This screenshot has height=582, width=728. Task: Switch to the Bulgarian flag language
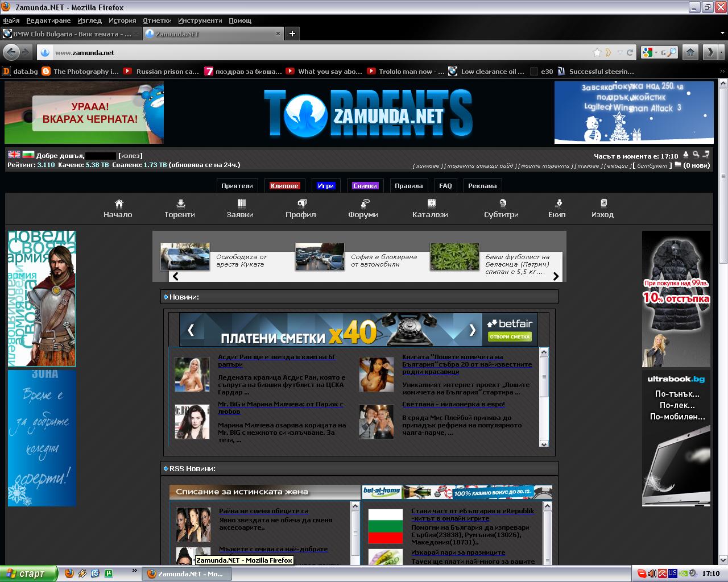coord(28,155)
